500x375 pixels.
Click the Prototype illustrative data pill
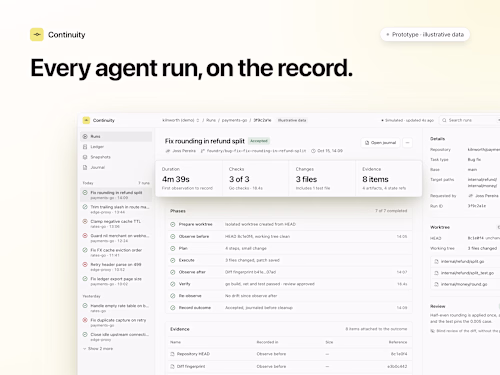(425, 34)
